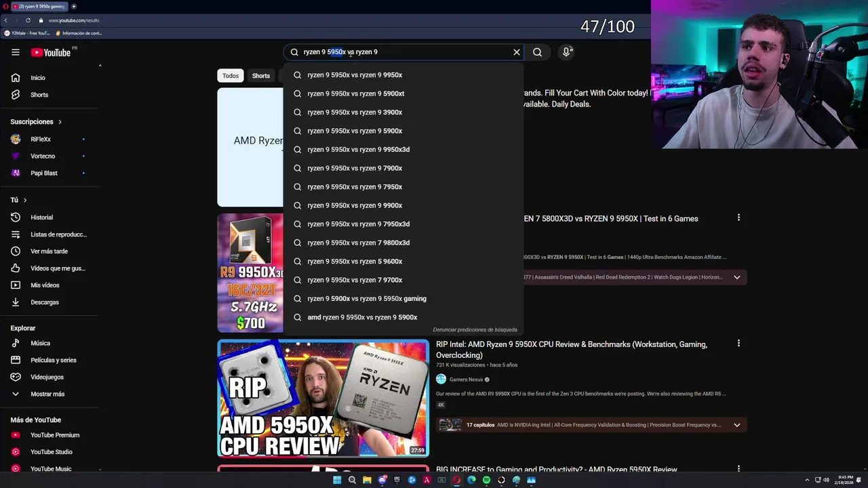Open a new browser tab with plus
This screenshot has width=868, height=488.
coord(74,6)
